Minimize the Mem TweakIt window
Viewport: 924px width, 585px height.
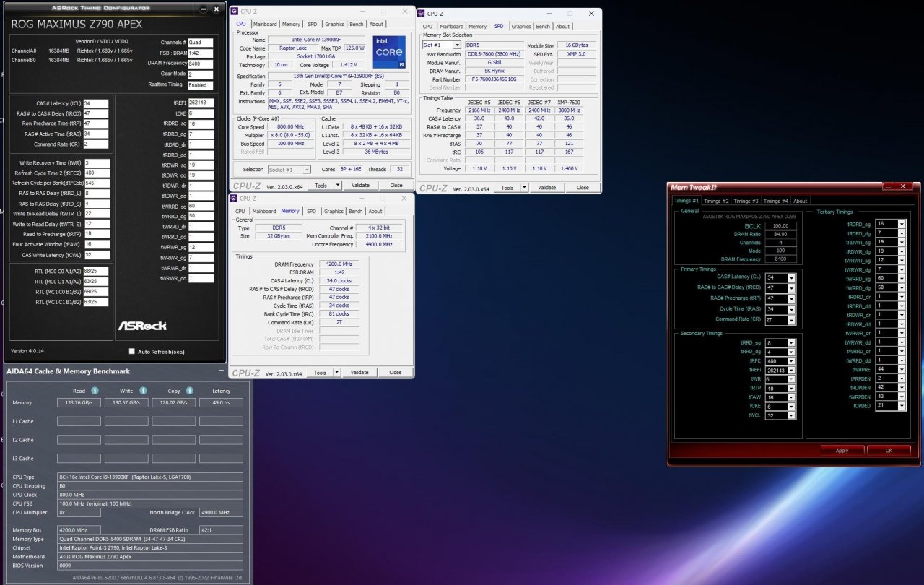(x=890, y=187)
